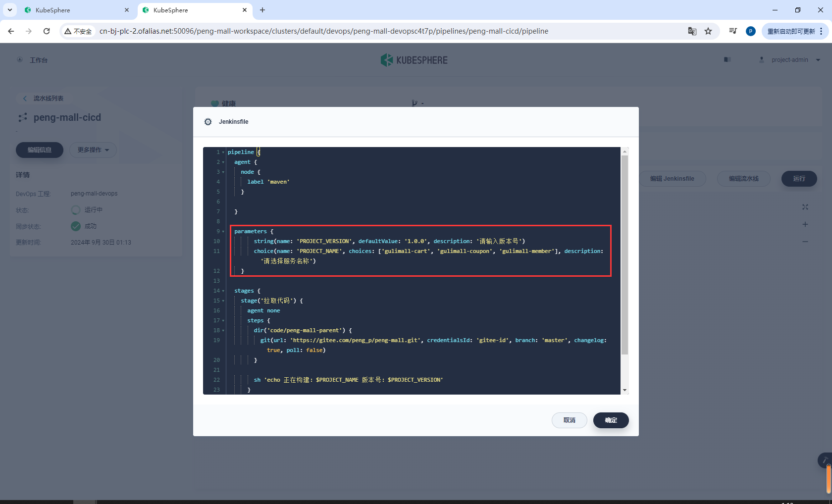
Task: Click the editor scrollbar up arrow
Action: (x=625, y=151)
